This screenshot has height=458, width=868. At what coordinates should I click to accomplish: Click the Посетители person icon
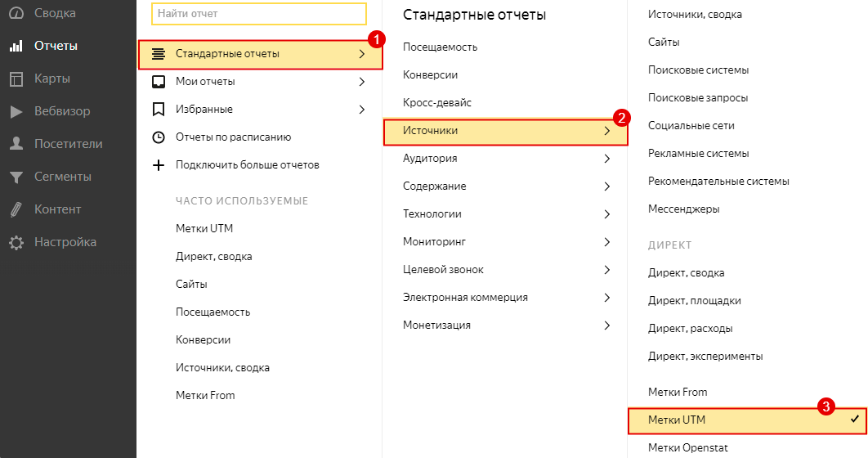tap(16, 144)
